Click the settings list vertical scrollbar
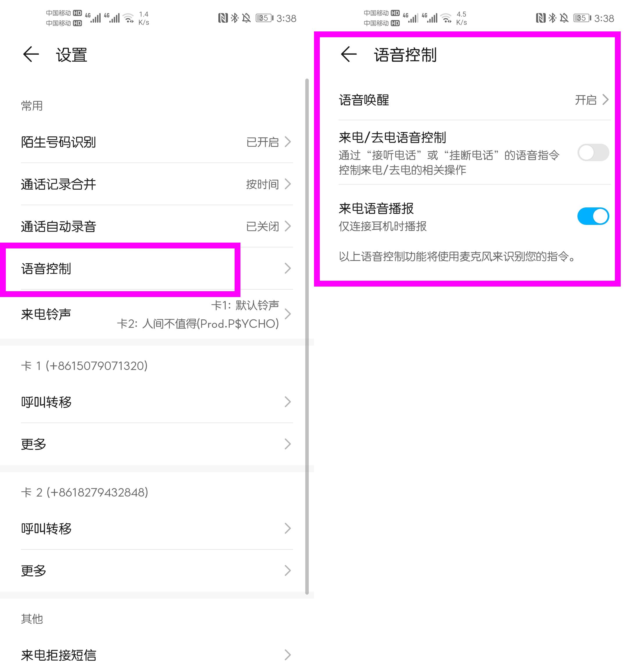The width and height of the screenshot is (628, 672). tap(307, 337)
